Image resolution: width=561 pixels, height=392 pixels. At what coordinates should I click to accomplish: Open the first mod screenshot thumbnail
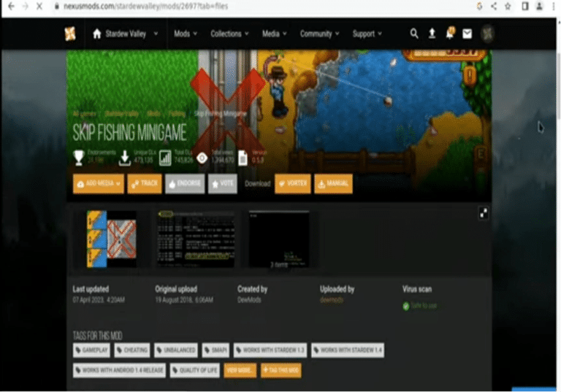coord(111,239)
